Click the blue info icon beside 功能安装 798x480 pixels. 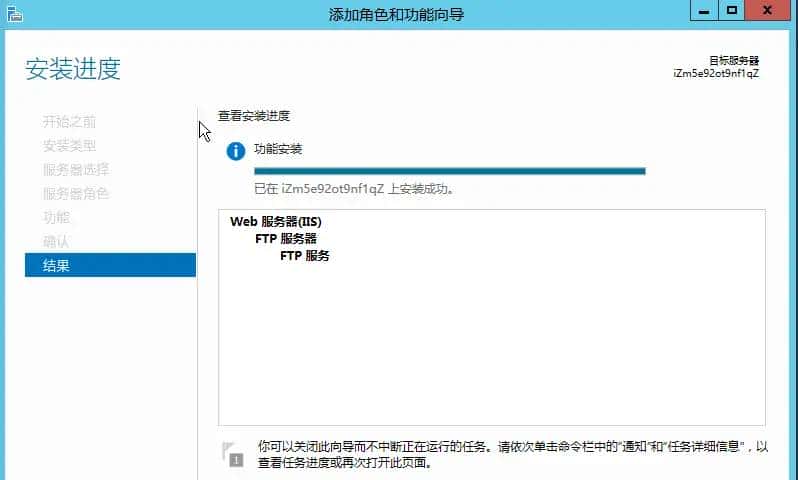click(x=236, y=151)
